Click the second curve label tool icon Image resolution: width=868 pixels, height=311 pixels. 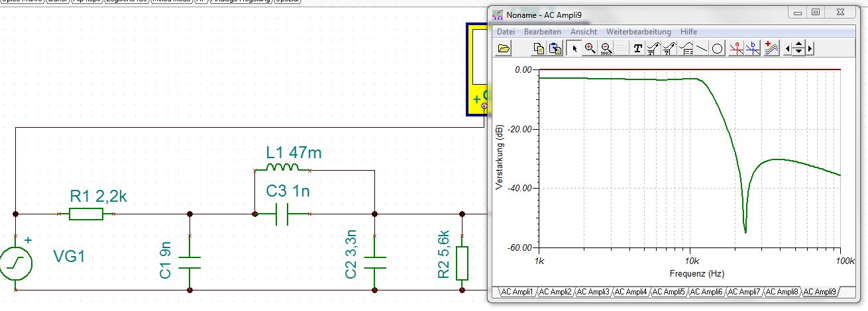[x=670, y=48]
